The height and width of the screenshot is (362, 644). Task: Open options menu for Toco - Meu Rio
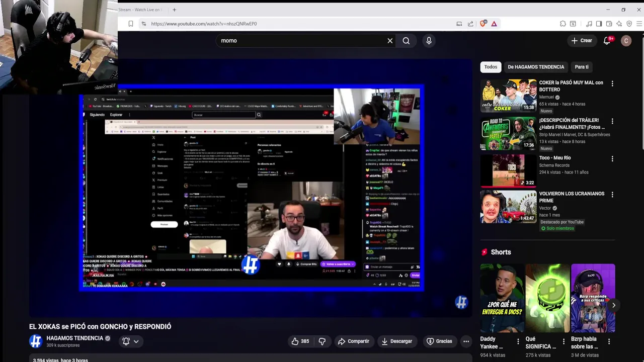tap(612, 159)
